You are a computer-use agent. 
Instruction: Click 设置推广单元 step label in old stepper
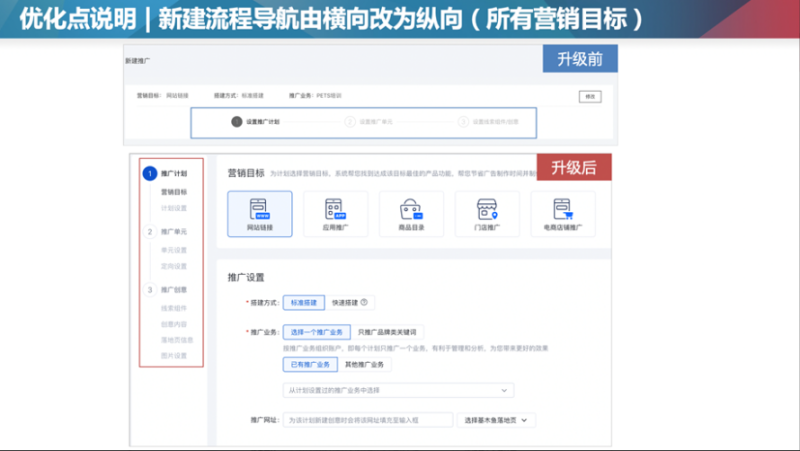point(376,122)
